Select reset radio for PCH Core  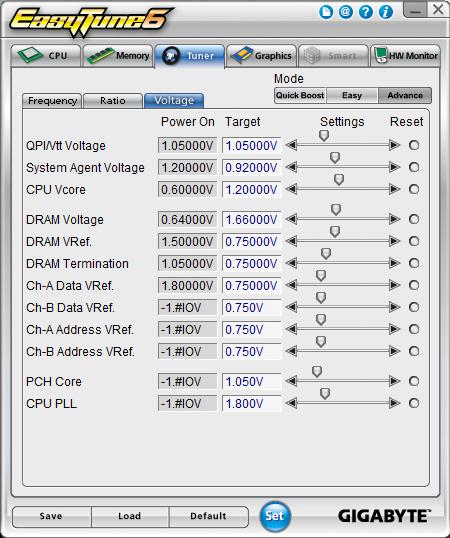click(414, 381)
